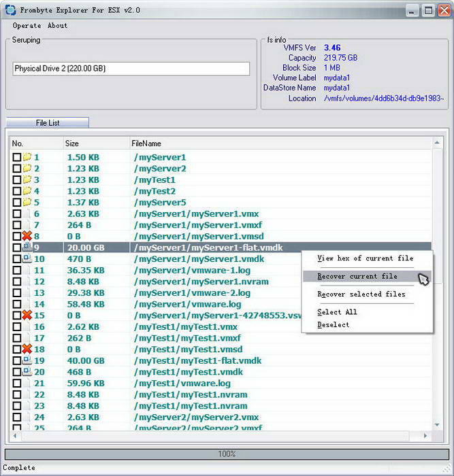This screenshot has width=454, height=476.
Task: Click the Physical Drive 2 input field
Action: [131, 69]
